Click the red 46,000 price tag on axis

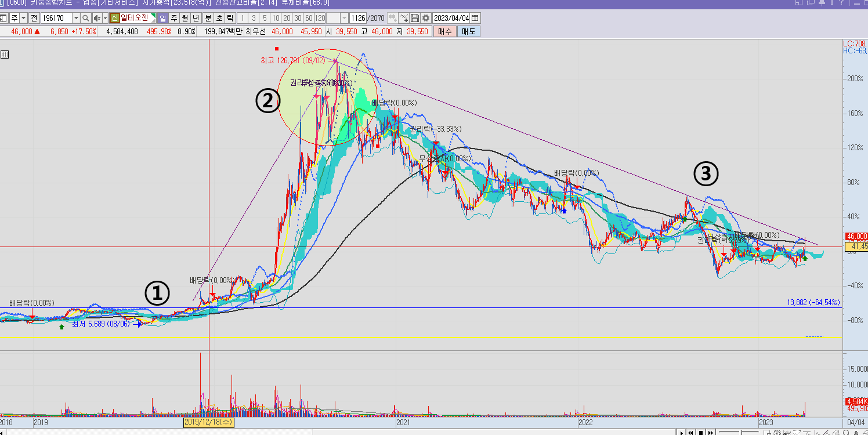tap(856, 237)
